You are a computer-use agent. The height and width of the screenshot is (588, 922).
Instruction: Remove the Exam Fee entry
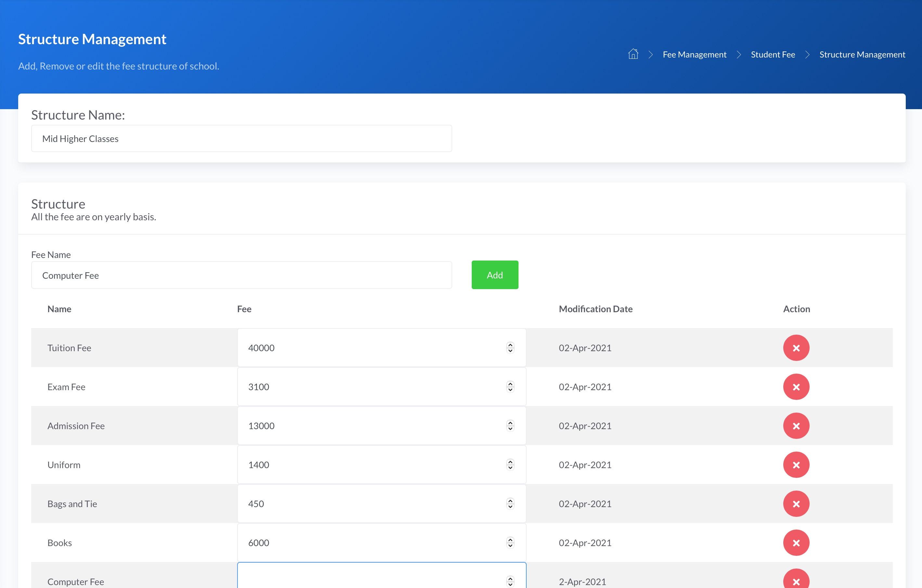[x=796, y=387]
